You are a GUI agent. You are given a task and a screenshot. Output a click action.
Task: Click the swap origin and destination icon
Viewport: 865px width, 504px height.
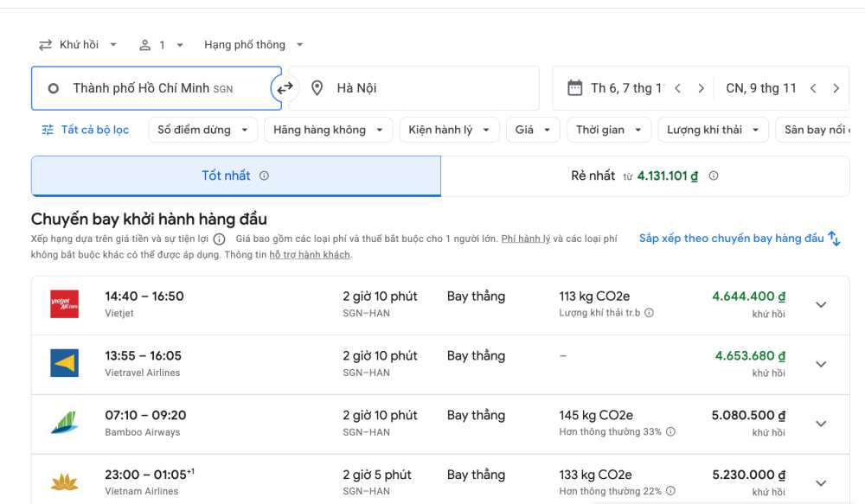(x=285, y=88)
